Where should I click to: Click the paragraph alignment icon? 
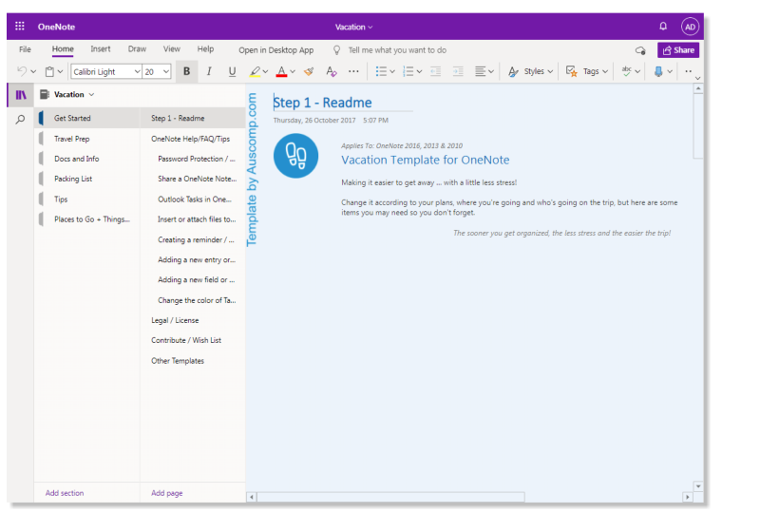481,71
